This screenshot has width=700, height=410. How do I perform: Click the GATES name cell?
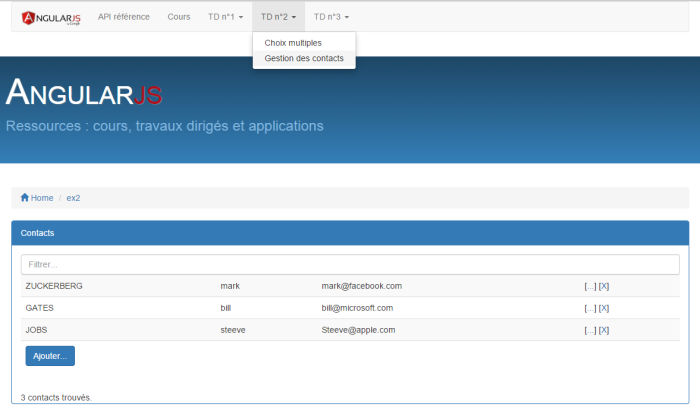pyautogui.click(x=39, y=308)
